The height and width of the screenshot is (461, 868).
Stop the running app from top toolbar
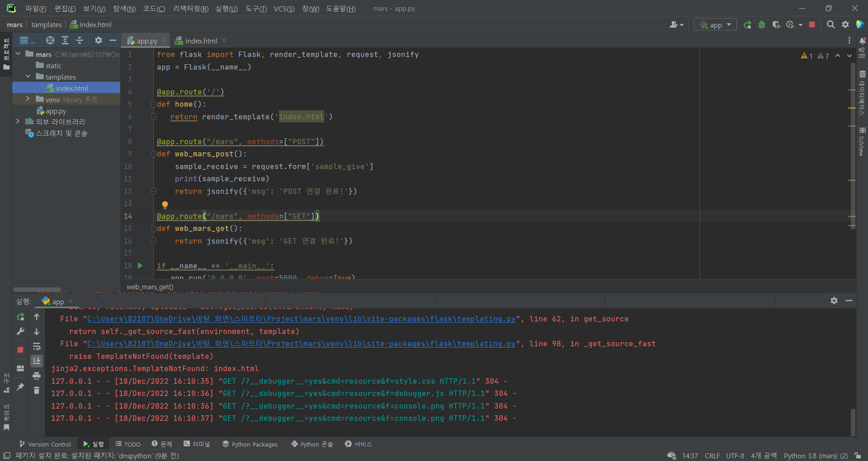pyautogui.click(x=812, y=25)
